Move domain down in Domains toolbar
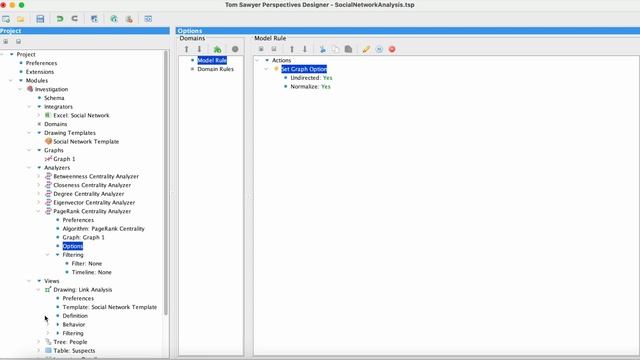640x360 pixels. tap(199, 49)
